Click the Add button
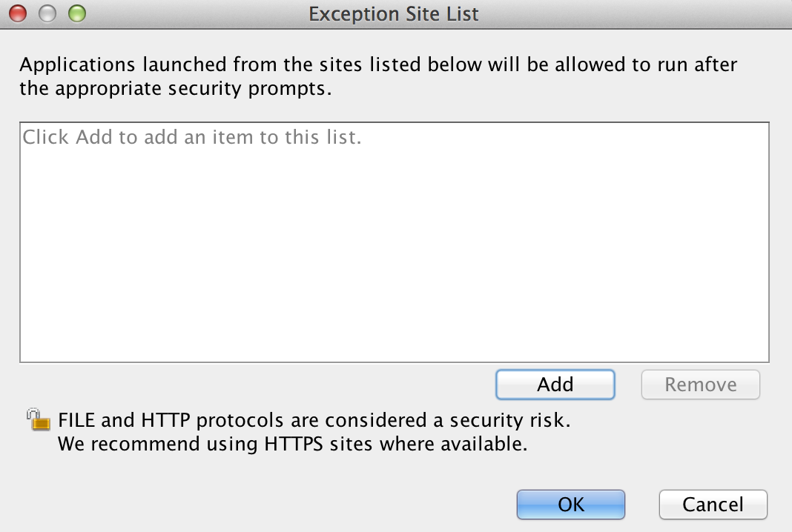792x532 pixels. (555, 385)
